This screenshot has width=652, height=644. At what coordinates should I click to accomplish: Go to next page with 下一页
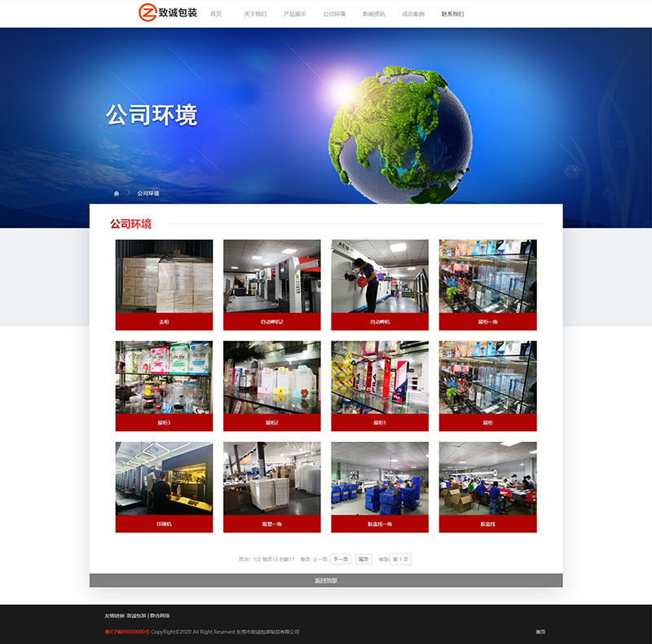click(x=340, y=559)
